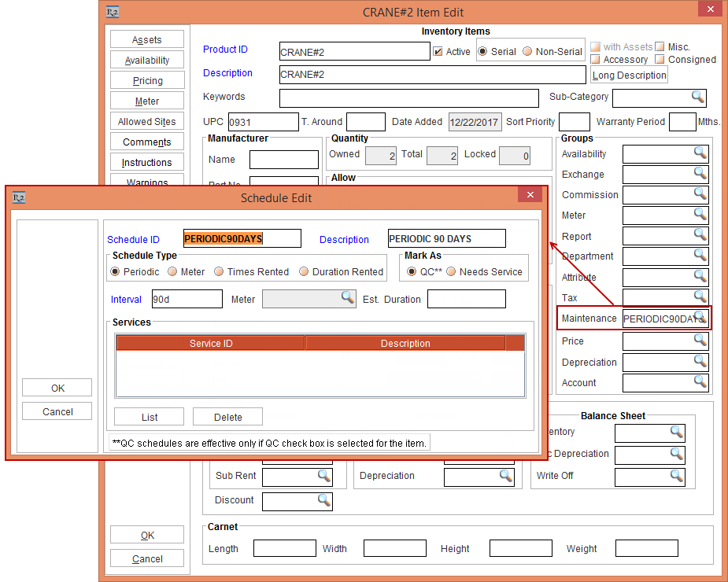Open the Write Off account lookup icon
728x582 pixels.
pos(676,476)
